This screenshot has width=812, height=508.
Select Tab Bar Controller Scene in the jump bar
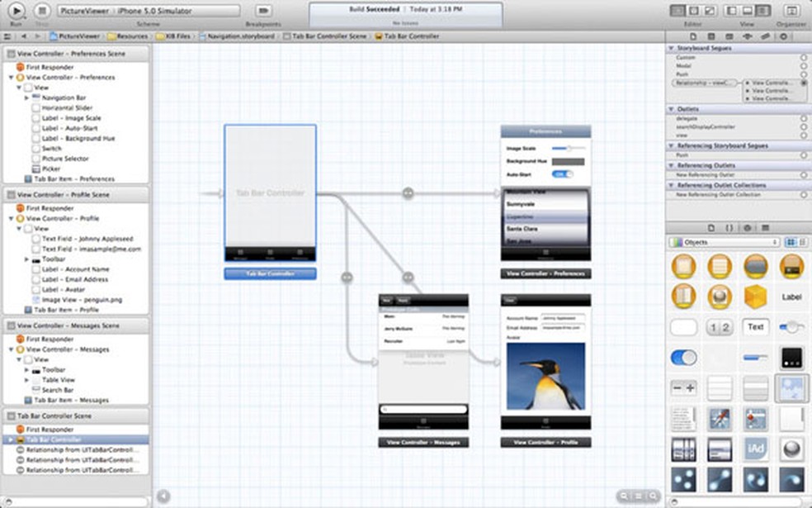(x=326, y=36)
